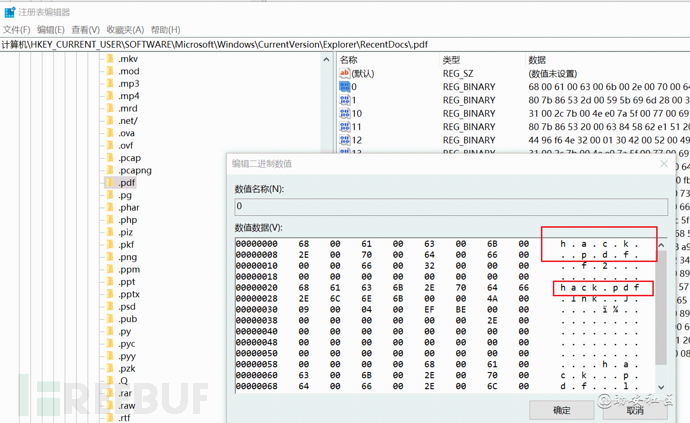The width and height of the screenshot is (690, 423).
Task: Select the .pptx key folder icon
Action: click(110, 294)
